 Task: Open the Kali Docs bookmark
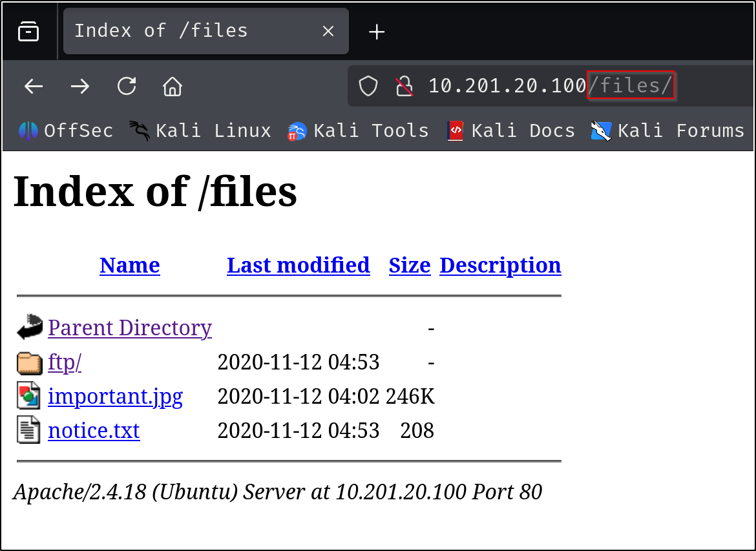click(511, 131)
